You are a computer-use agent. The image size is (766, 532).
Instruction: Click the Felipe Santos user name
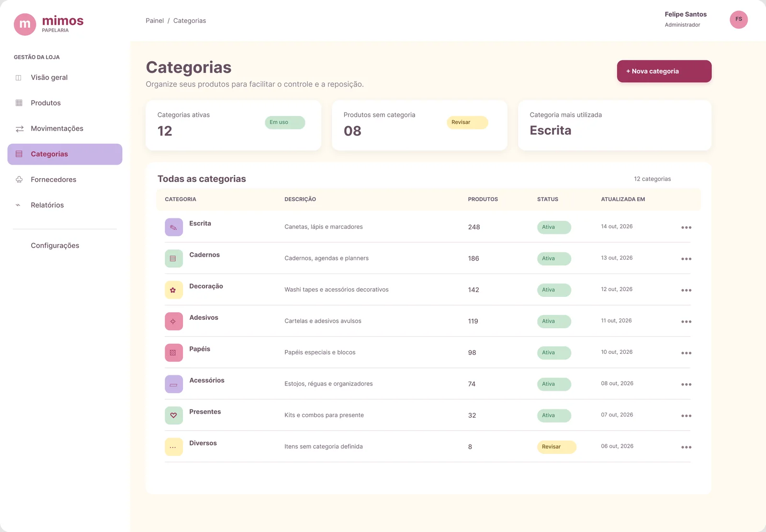point(686,14)
